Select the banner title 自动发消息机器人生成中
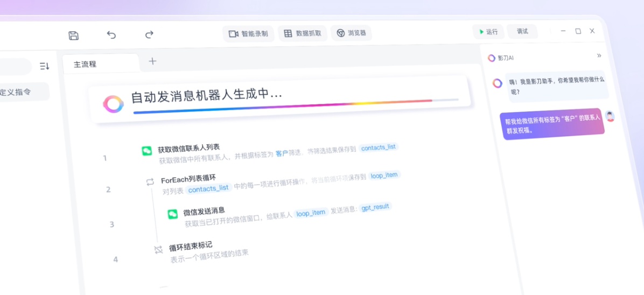The image size is (644, 295). tap(207, 96)
